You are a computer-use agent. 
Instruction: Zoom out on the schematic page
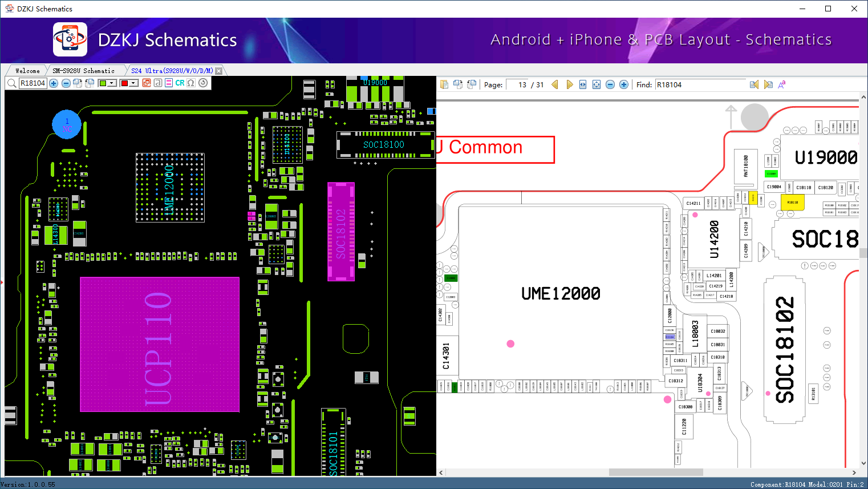click(610, 84)
